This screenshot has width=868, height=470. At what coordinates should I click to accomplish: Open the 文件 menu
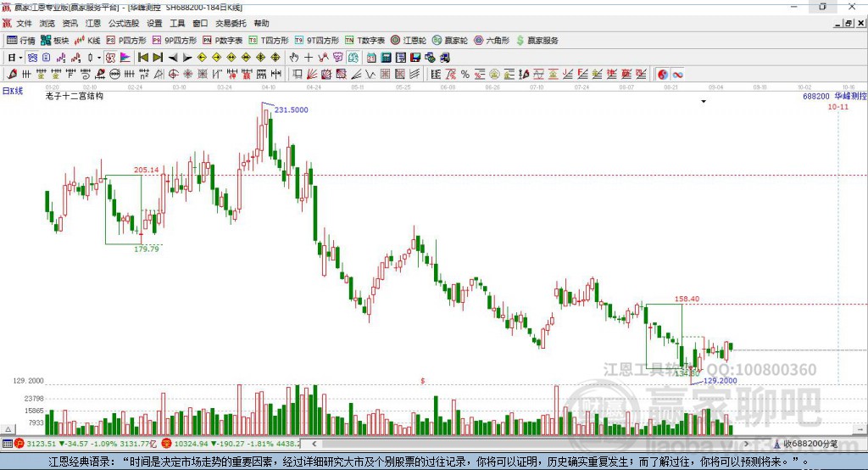[x=25, y=23]
